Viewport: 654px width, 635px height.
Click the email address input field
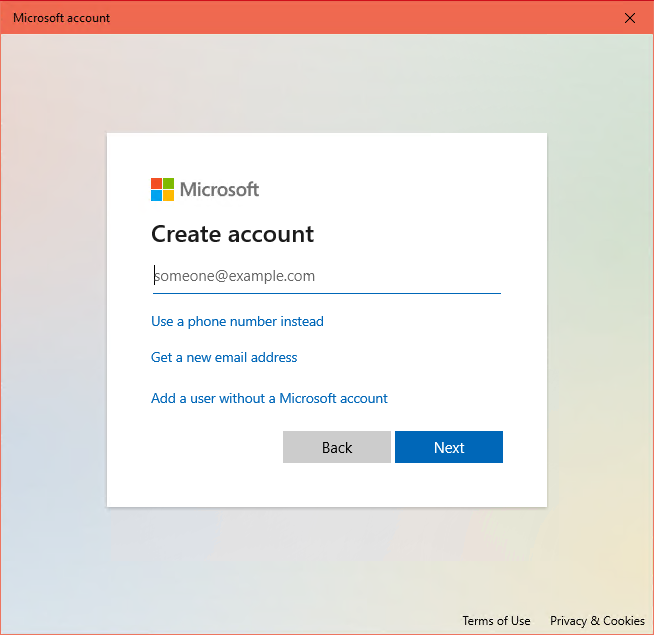327,276
